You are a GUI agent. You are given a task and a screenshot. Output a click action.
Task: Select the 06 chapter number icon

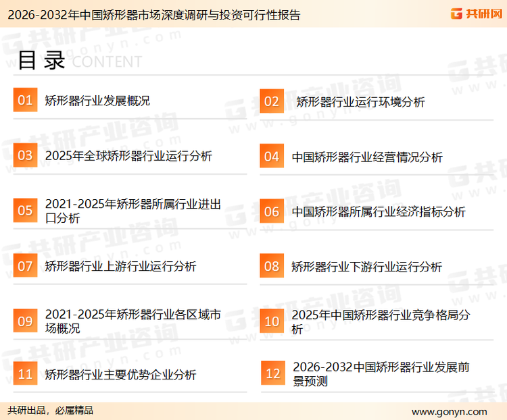tap(271, 211)
